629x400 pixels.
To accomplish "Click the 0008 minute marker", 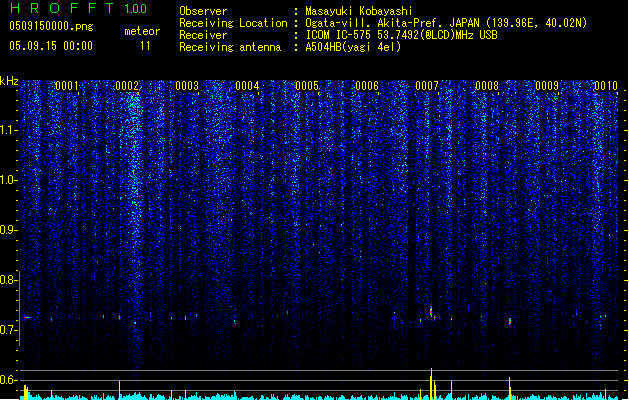I will 487,86.
